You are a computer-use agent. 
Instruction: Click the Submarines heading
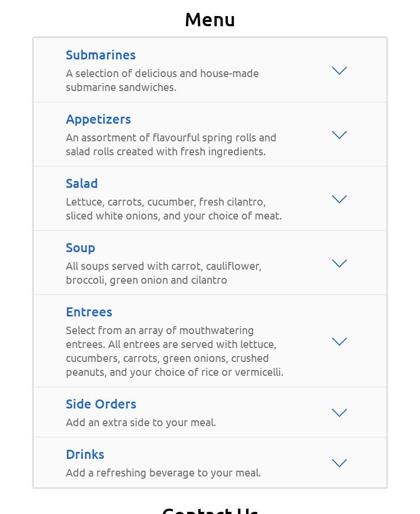(101, 55)
